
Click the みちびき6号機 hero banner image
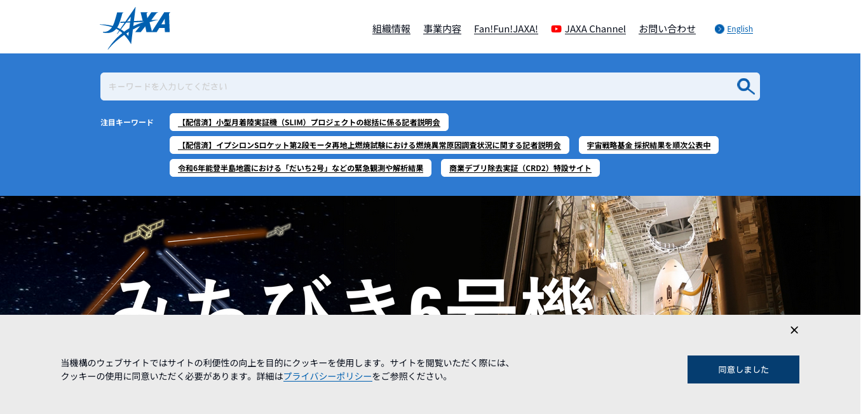tap(430, 256)
